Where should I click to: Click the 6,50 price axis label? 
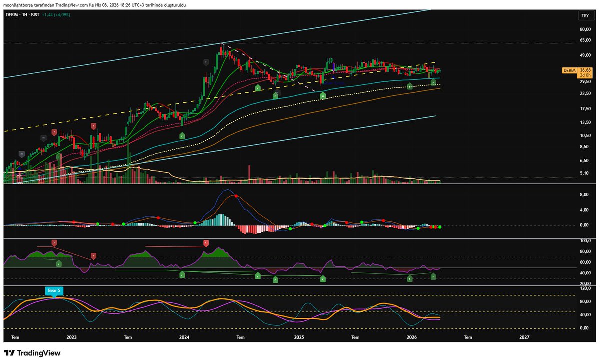coord(585,161)
